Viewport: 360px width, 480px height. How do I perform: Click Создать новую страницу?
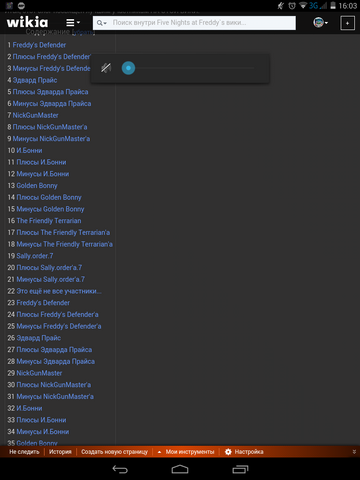(x=114, y=452)
